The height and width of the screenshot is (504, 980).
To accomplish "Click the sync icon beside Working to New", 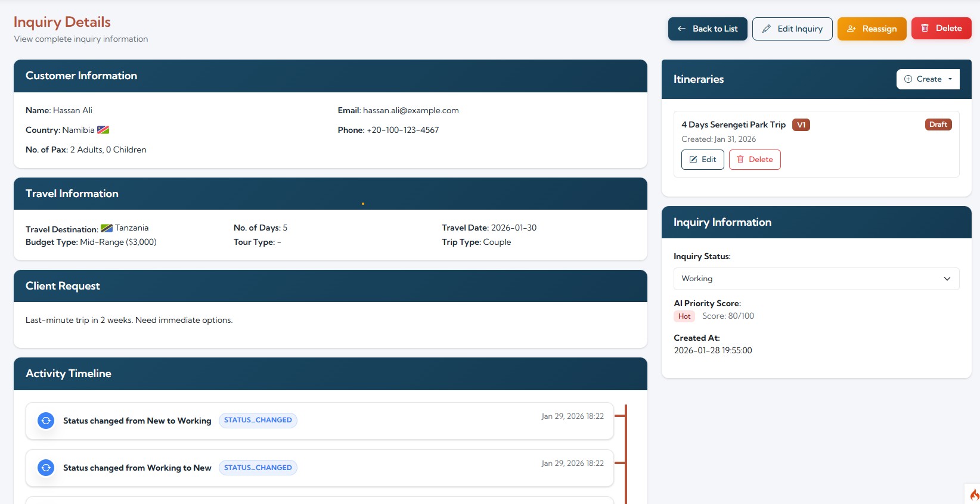I will click(x=46, y=468).
